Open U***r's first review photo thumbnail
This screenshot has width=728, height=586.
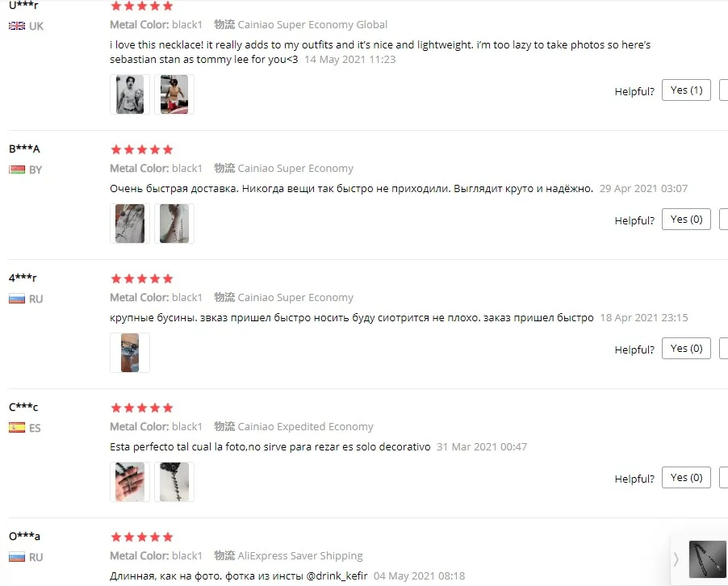(x=129, y=94)
